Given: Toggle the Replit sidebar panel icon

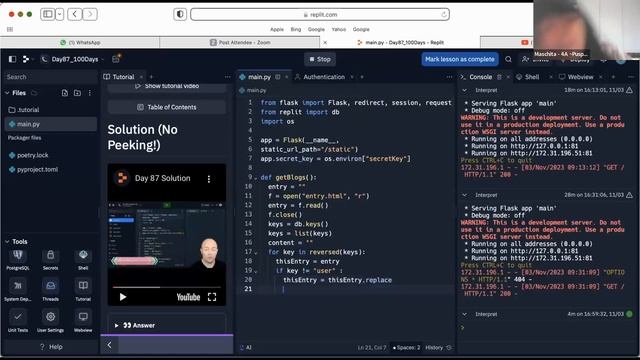Looking at the screenshot, I should 12,59.
